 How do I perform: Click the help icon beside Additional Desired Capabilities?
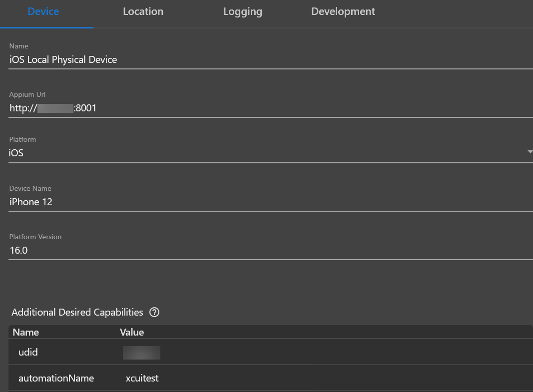point(154,312)
